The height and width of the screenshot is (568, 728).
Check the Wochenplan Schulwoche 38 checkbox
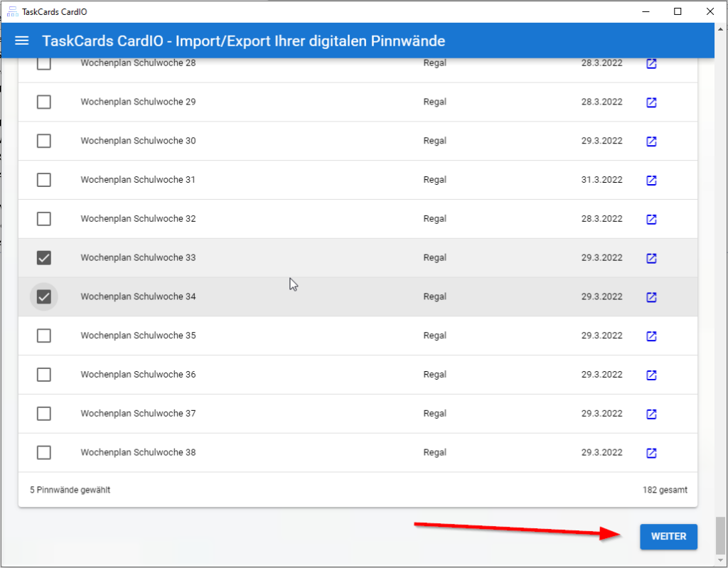pyautogui.click(x=43, y=453)
